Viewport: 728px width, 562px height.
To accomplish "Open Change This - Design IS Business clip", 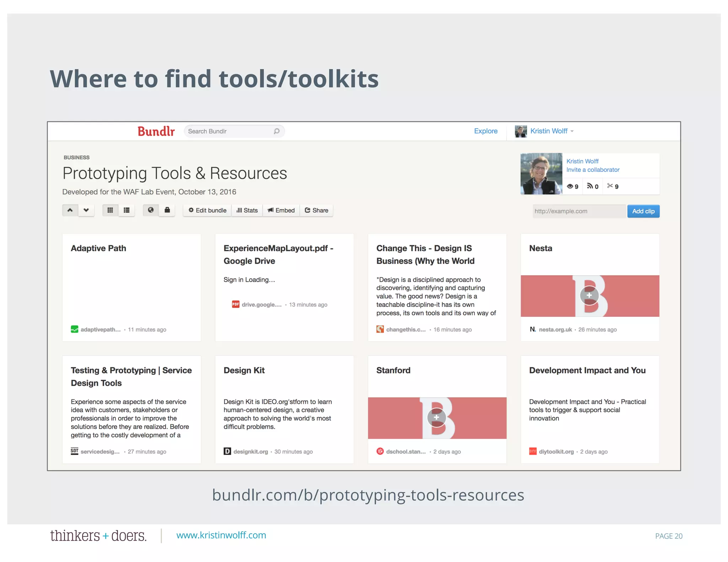I will [425, 255].
